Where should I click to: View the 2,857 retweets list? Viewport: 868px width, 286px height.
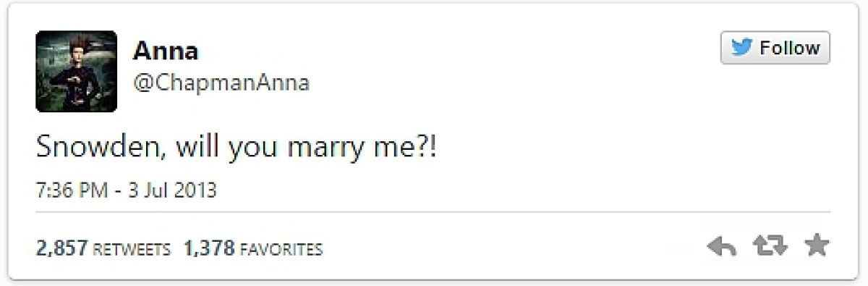(x=103, y=249)
